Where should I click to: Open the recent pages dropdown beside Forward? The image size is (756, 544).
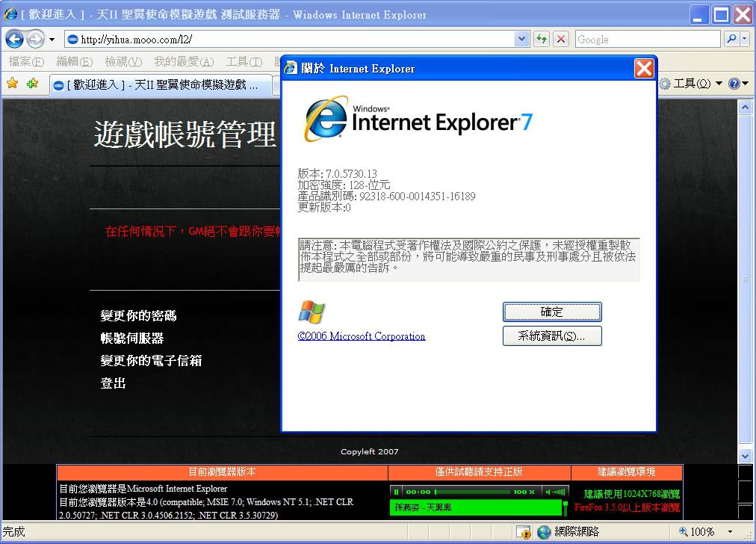[x=52, y=40]
